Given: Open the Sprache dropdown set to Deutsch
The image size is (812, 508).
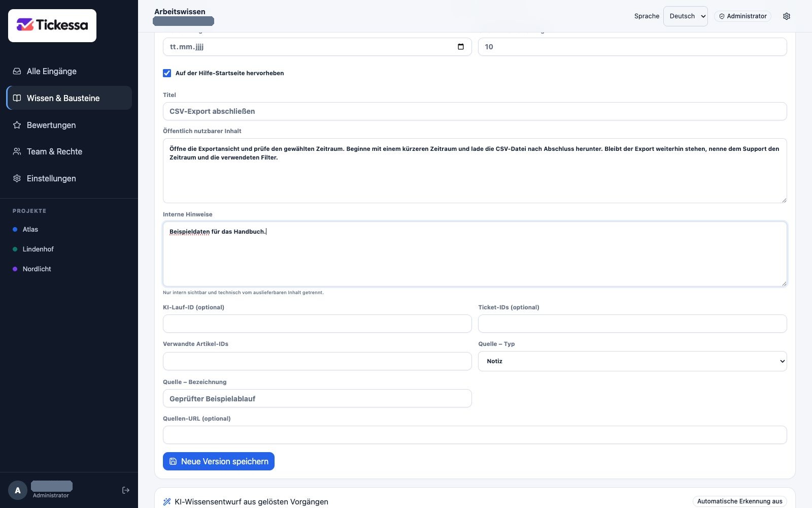Looking at the screenshot, I should pos(686,16).
